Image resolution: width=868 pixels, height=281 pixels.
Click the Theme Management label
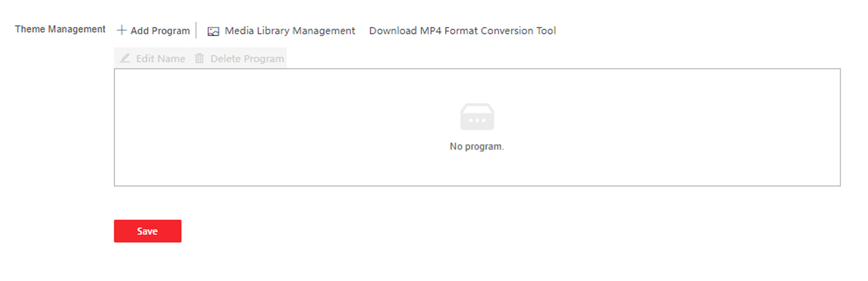click(x=60, y=29)
